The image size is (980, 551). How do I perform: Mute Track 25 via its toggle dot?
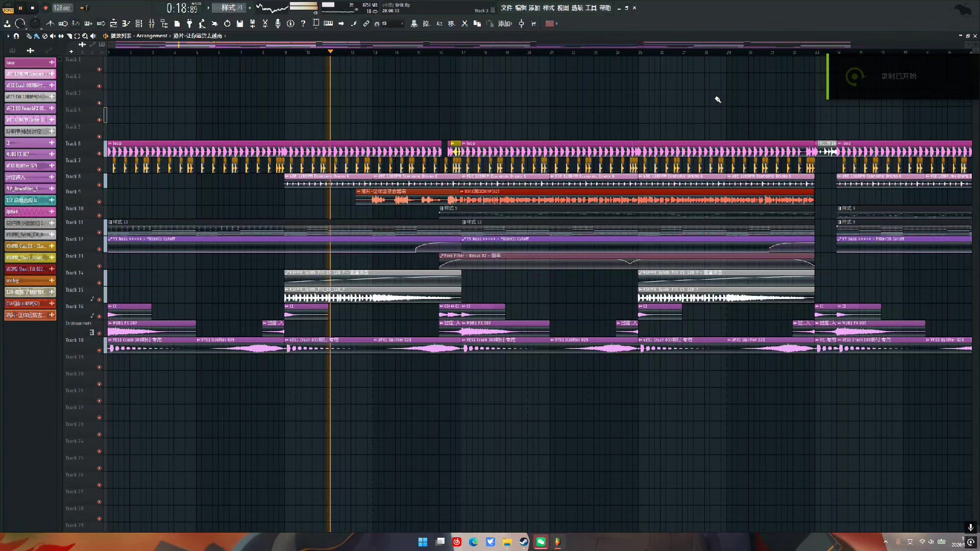99,468
